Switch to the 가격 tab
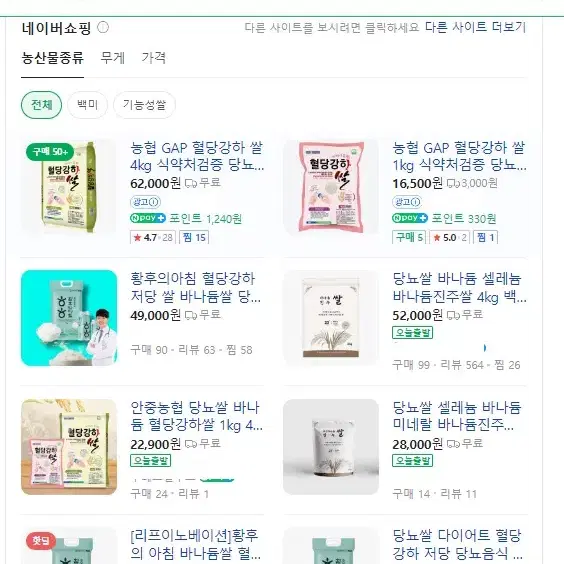Screen dimensions: 564x564 coord(154,58)
